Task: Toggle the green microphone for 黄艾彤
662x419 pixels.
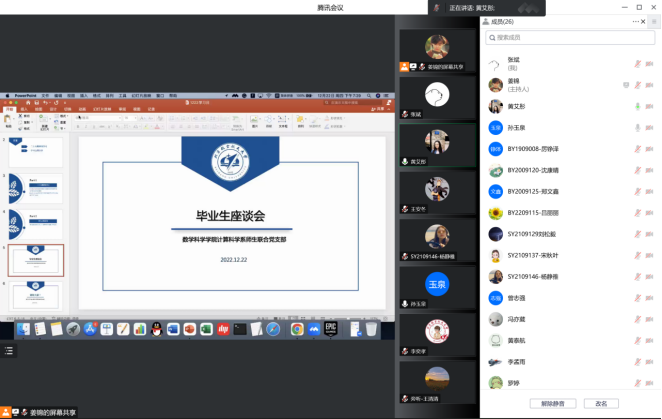Action: [x=638, y=106]
